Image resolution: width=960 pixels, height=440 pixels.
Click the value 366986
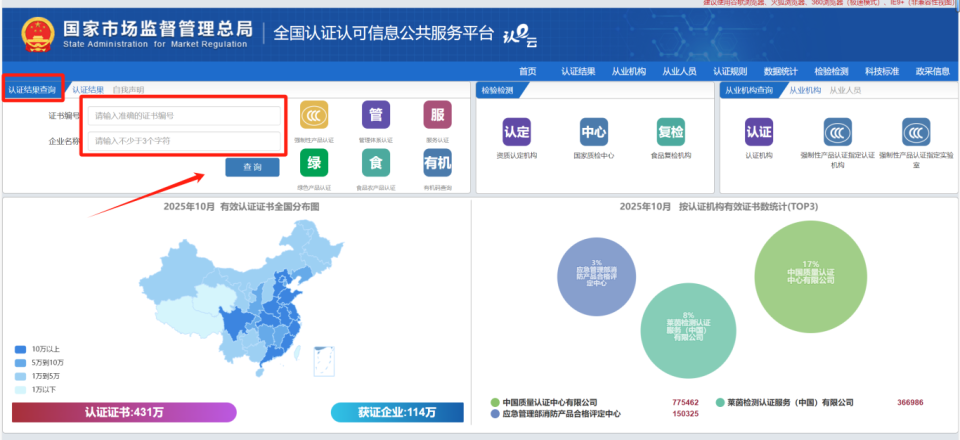coord(910,403)
